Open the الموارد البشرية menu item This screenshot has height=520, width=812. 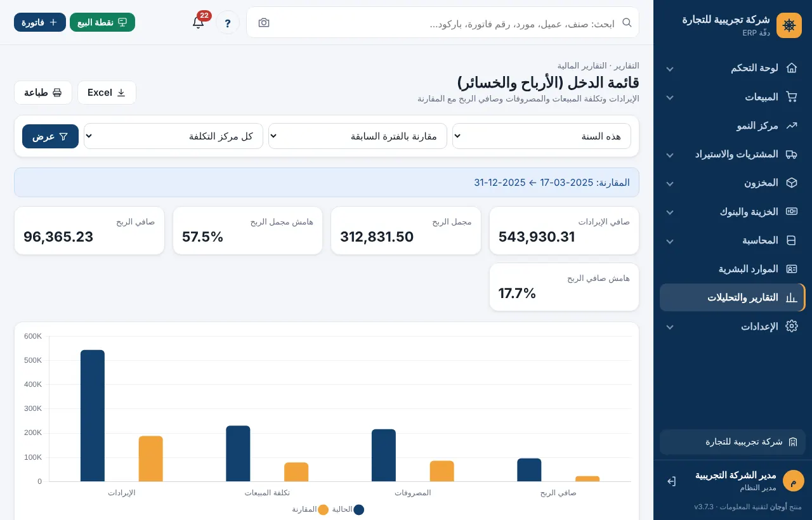pos(733,269)
